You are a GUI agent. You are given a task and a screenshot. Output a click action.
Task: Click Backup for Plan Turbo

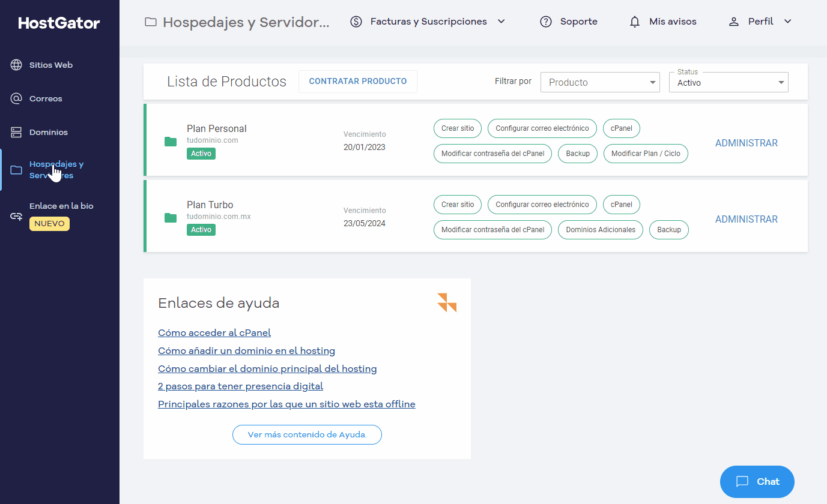pos(669,230)
